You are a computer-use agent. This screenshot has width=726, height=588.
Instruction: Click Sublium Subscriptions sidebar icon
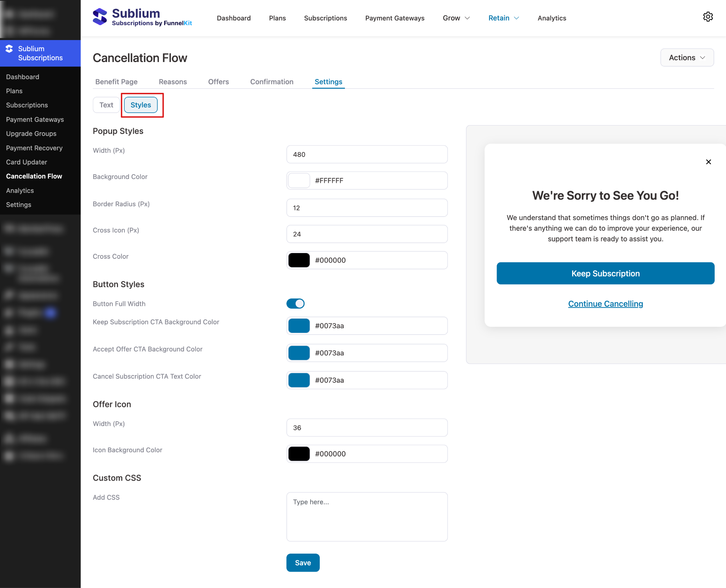(10, 49)
